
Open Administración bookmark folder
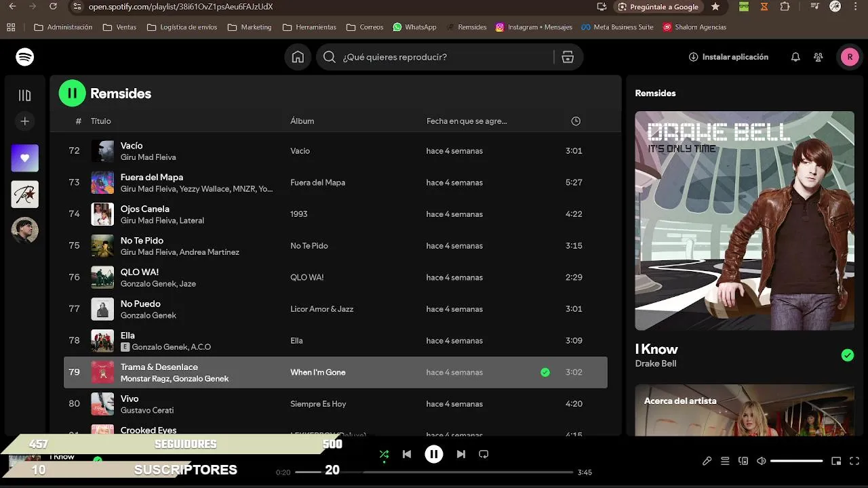[x=63, y=27]
